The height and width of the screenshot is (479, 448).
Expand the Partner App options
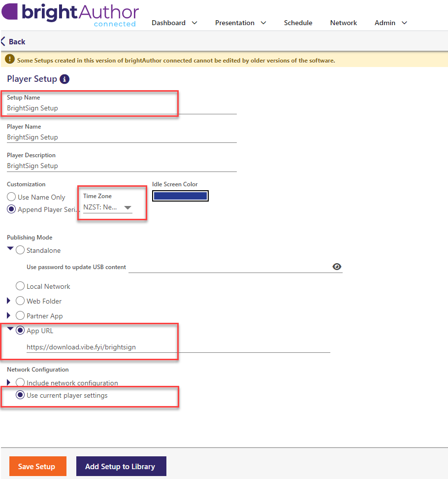click(x=8, y=316)
